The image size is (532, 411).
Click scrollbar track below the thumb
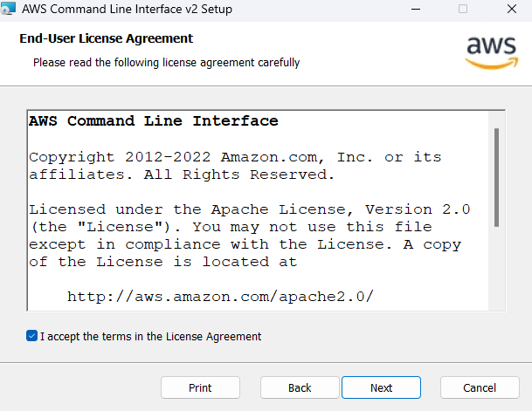496,268
